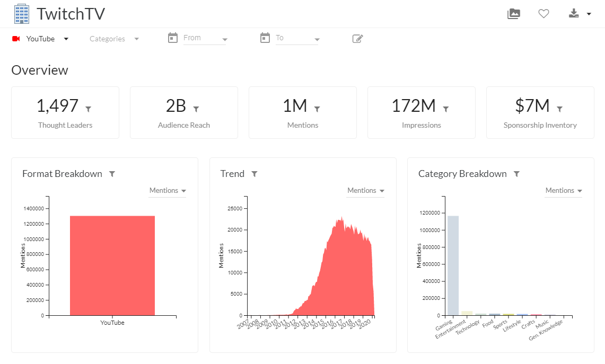The height and width of the screenshot is (364, 605).
Task: Click the Category Breakdown filter icon
Action: click(516, 174)
